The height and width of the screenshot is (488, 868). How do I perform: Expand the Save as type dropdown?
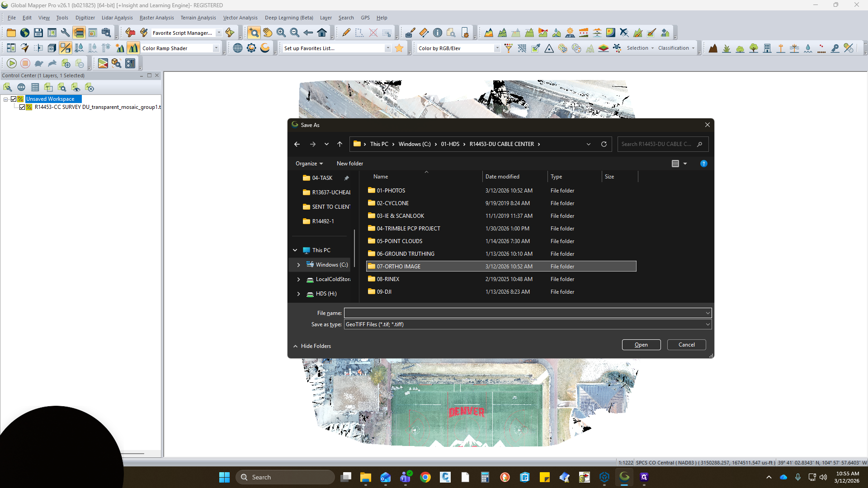tap(708, 324)
